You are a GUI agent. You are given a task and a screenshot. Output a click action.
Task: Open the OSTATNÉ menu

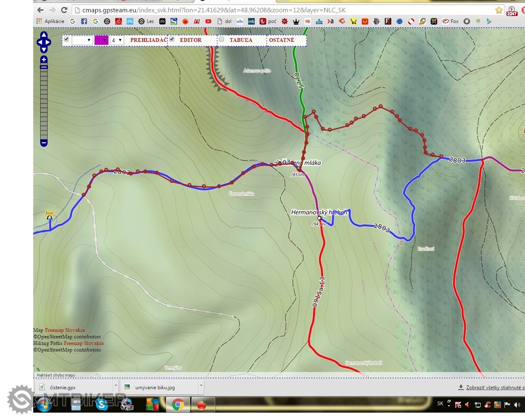click(x=281, y=40)
